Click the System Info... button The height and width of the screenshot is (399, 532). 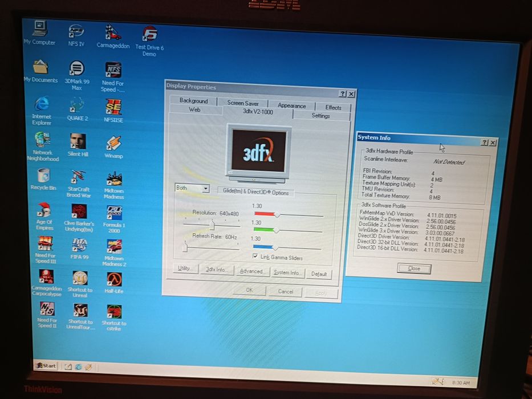[x=288, y=272]
